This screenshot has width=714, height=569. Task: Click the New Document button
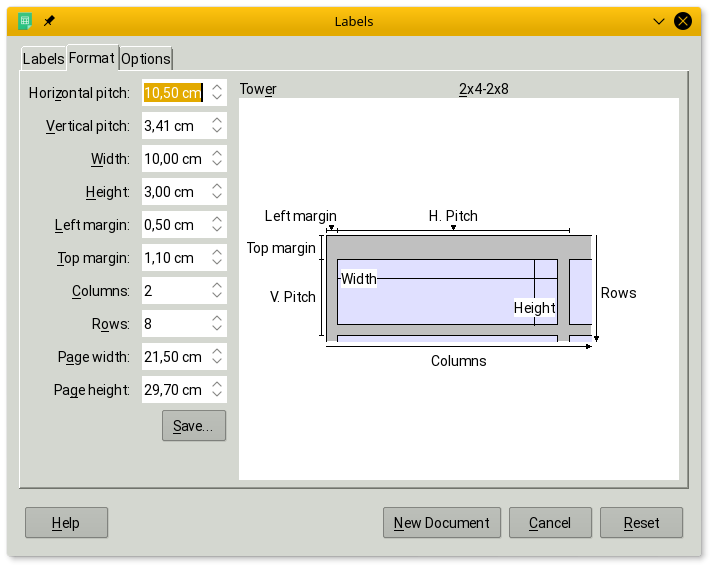(x=441, y=523)
